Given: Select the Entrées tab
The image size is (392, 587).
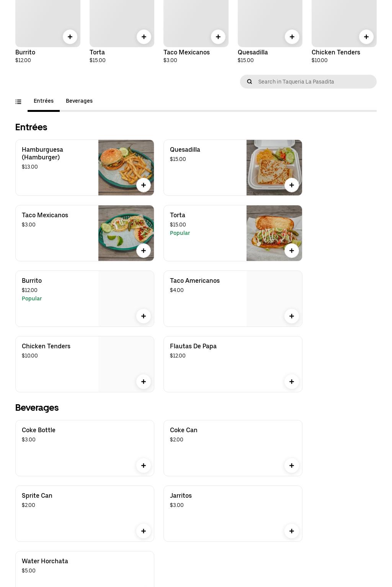Looking at the screenshot, I should tap(44, 101).
